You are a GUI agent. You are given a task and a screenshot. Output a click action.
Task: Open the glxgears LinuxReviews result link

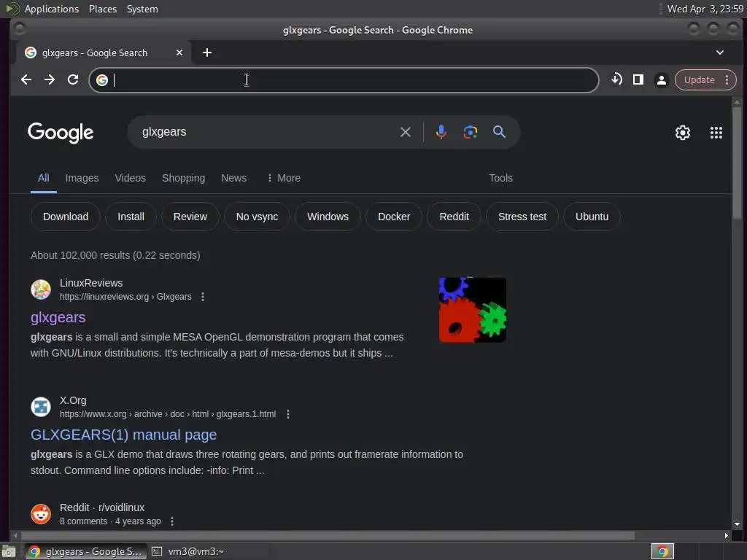(x=58, y=318)
